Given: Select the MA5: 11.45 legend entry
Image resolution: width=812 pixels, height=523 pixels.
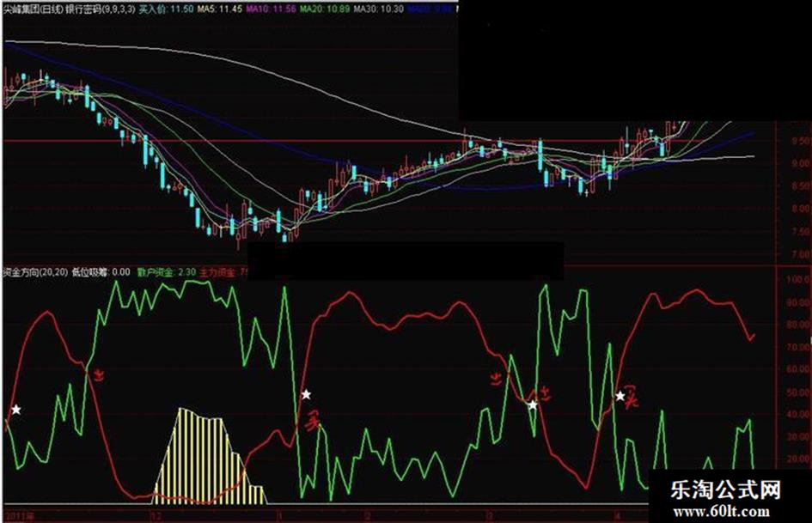Looking at the screenshot, I should [220, 9].
